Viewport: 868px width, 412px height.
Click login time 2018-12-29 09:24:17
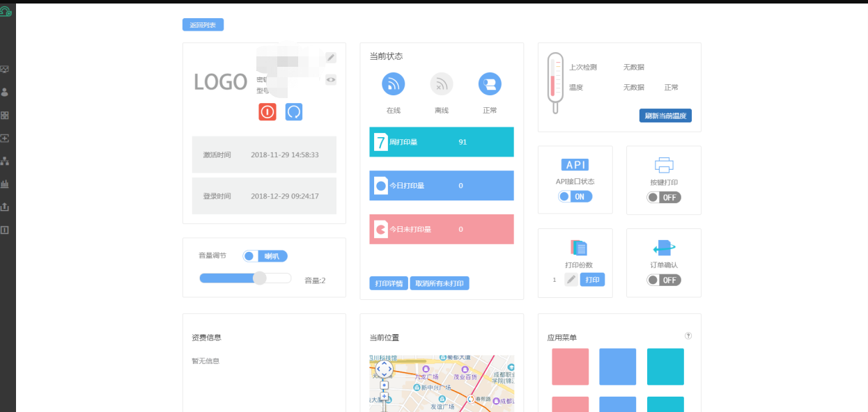285,196
